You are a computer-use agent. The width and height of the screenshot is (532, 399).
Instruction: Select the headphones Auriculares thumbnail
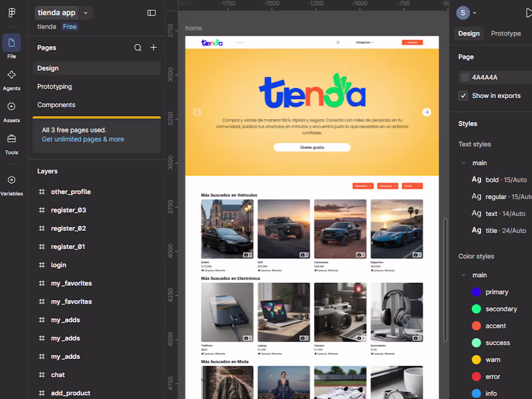tap(397, 312)
